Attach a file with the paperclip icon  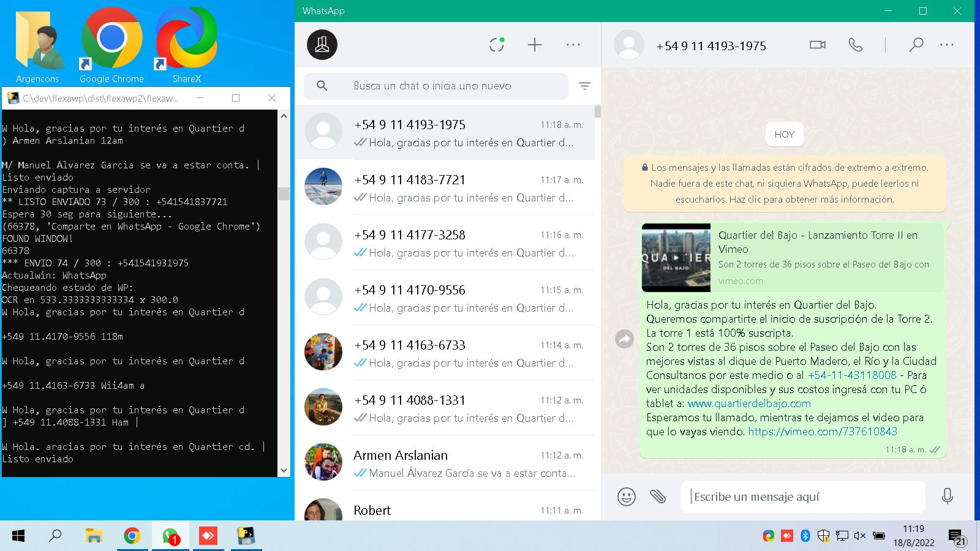(658, 496)
